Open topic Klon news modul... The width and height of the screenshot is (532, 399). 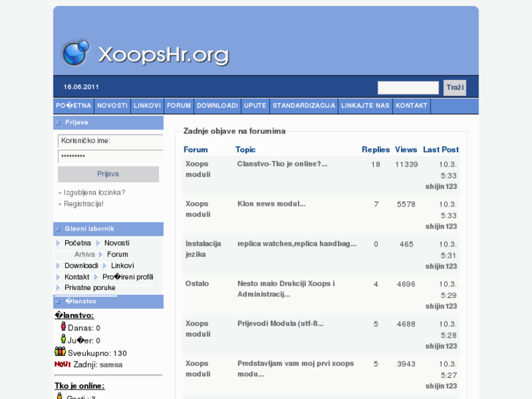click(x=271, y=204)
